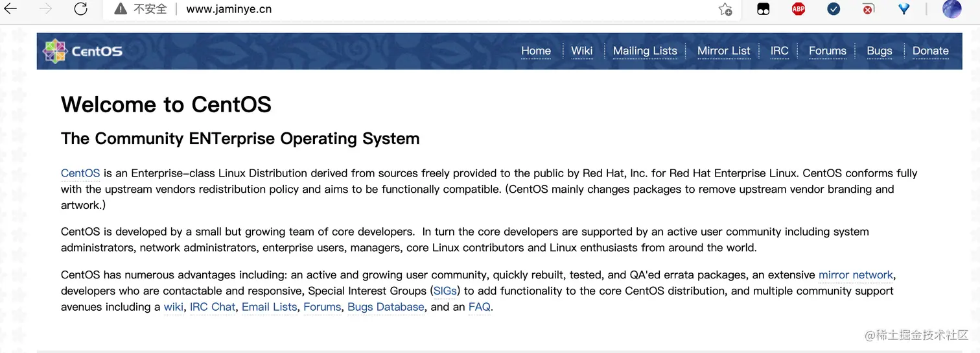Bookmark page with the star icon
The height and width of the screenshot is (353, 980).
click(x=725, y=9)
